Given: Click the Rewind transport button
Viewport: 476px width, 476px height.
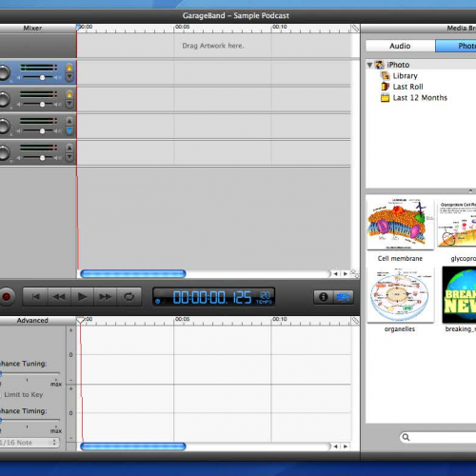Looking at the screenshot, I should tap(59, 297).
